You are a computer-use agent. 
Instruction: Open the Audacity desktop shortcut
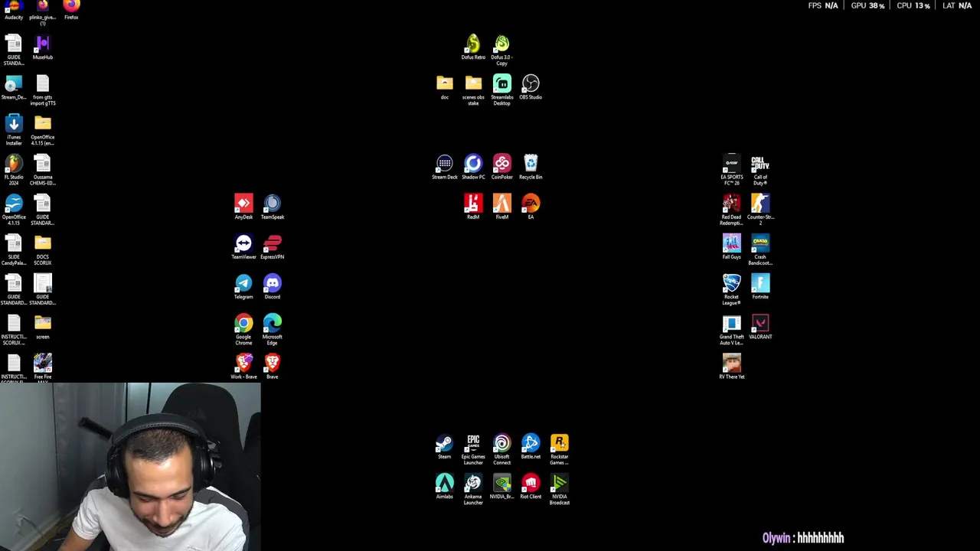[14, 9]
